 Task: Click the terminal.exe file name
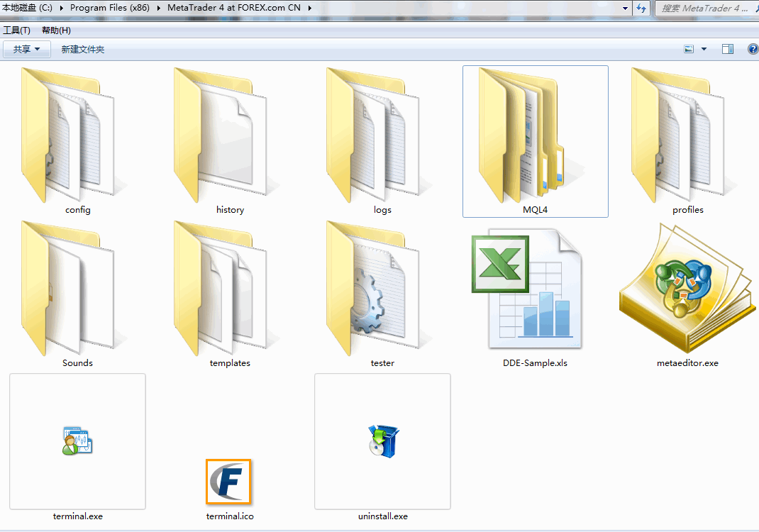[x=78, y=516]
